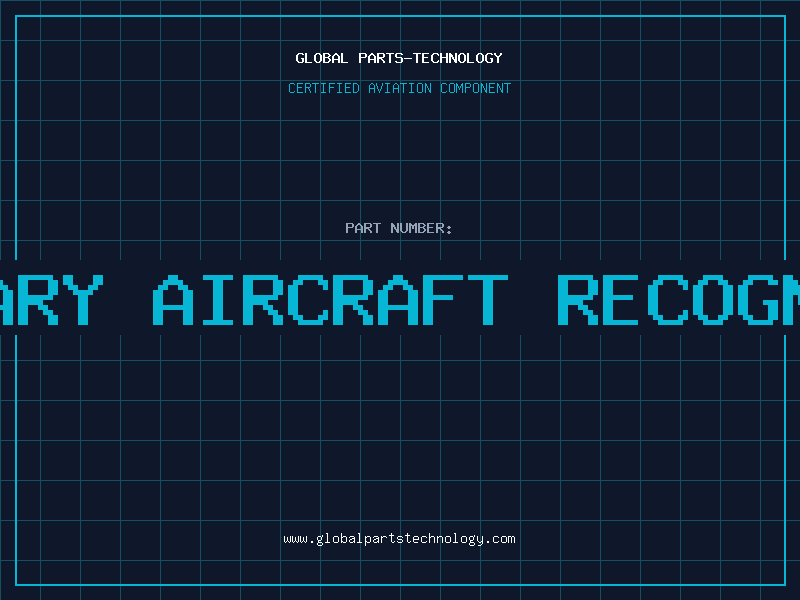Click the large AIRCRAFT banner text
Screen dimensions: 800x600
(331, 300)
